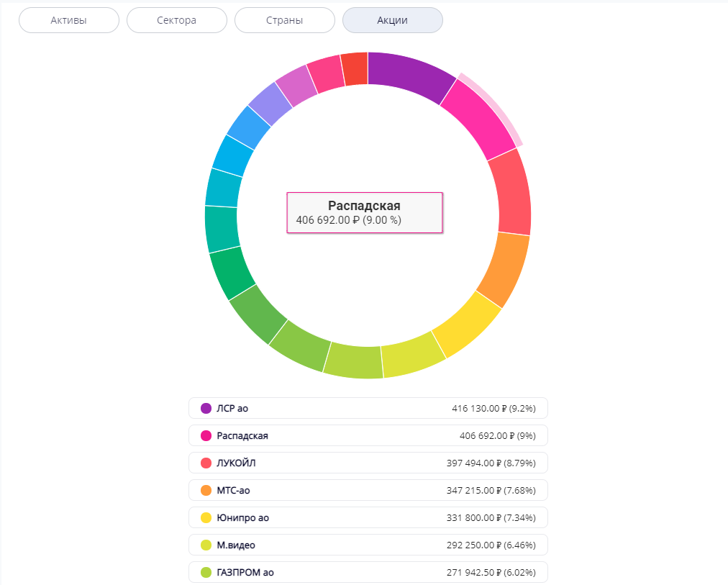Open the Сектора tab
The image size is (728, 585).
click(x=177, y=20)
